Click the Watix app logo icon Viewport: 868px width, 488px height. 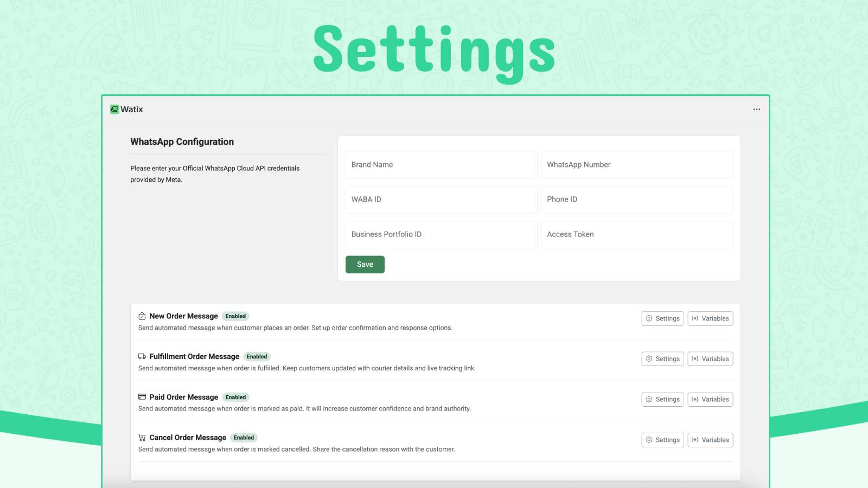tap(114, 110)
